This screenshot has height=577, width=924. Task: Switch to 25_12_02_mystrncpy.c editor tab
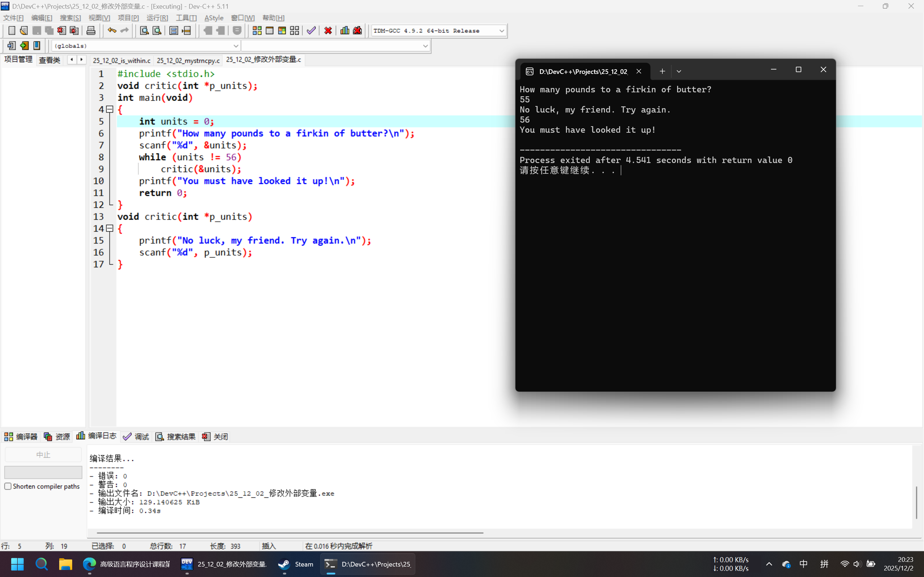(188, 60)
